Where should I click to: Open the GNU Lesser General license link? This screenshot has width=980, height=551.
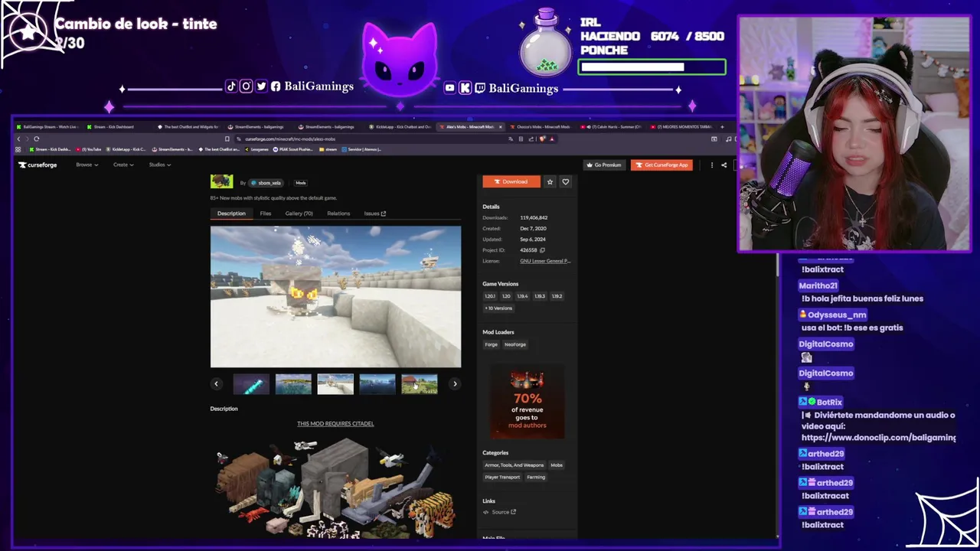click(x=545, y=261)
